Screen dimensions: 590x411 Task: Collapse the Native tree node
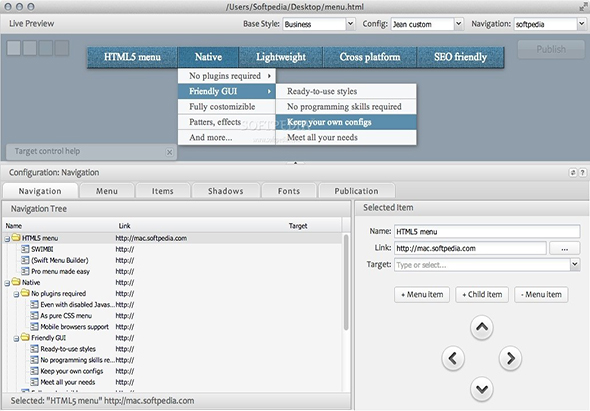click(x=7, y=283)
